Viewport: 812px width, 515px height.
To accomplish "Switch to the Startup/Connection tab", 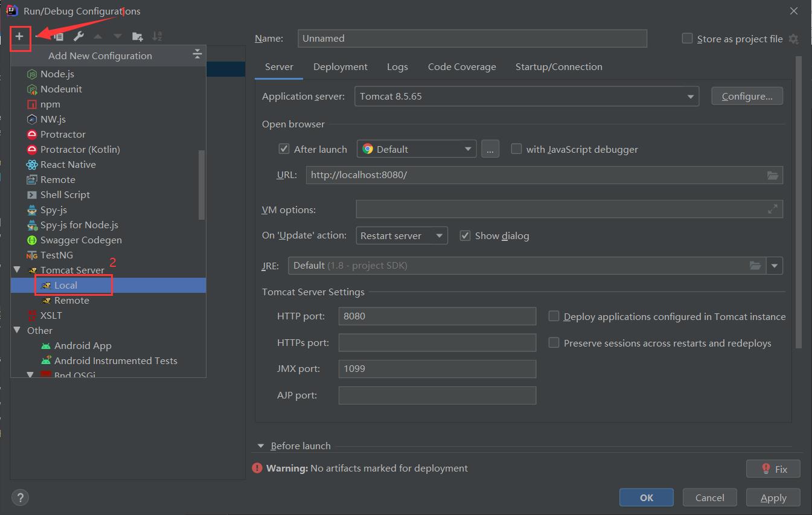I will (559, 67).
